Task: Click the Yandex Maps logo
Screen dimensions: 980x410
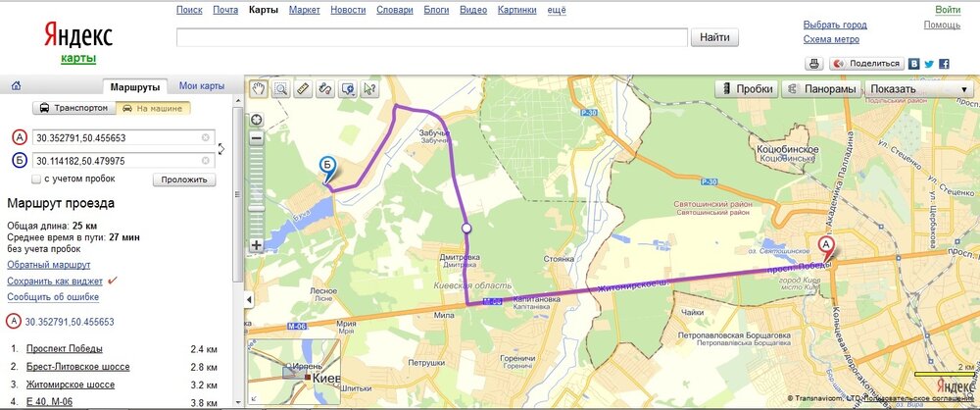Action: point(78,41)
